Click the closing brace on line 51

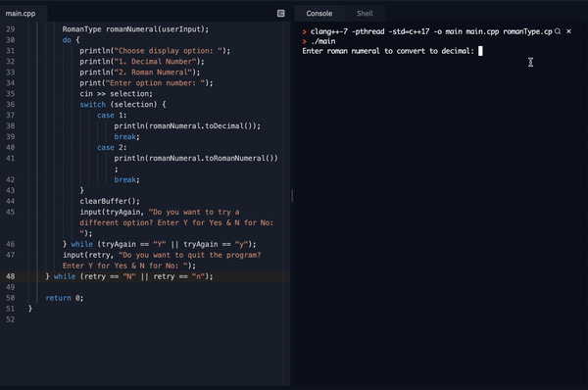tap(30, 309)
